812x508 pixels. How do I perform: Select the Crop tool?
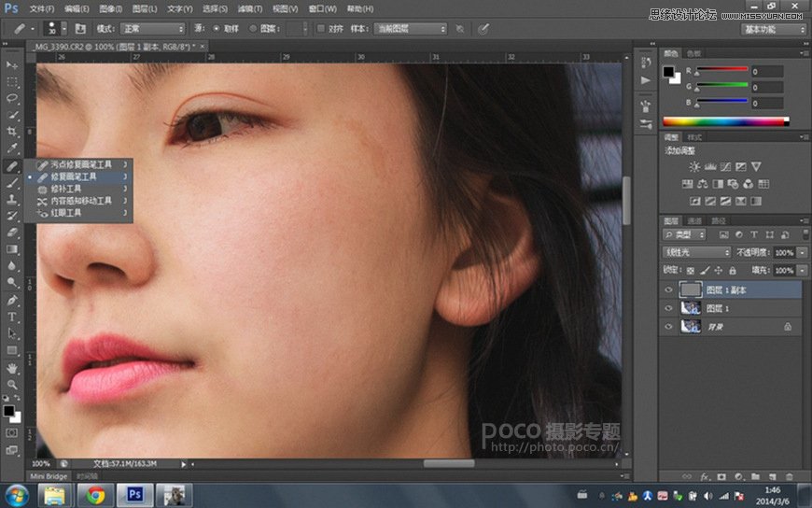pyautogui.click(x=13, y=132)
